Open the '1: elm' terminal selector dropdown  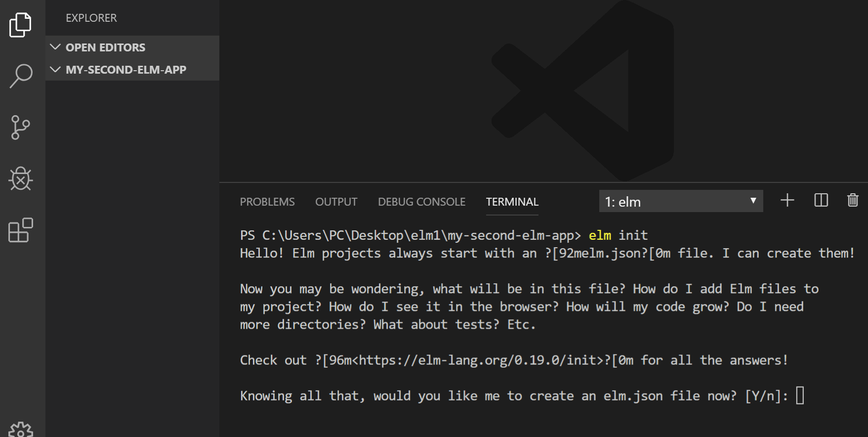click(x=681, y=201)
